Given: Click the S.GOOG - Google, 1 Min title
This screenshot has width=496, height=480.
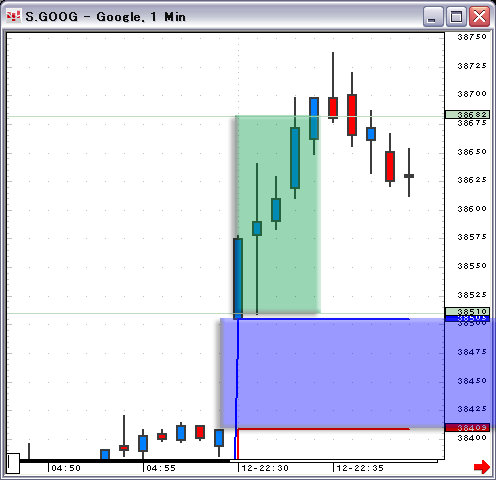Looking at the screenshot, I should (x=105, y=17).
